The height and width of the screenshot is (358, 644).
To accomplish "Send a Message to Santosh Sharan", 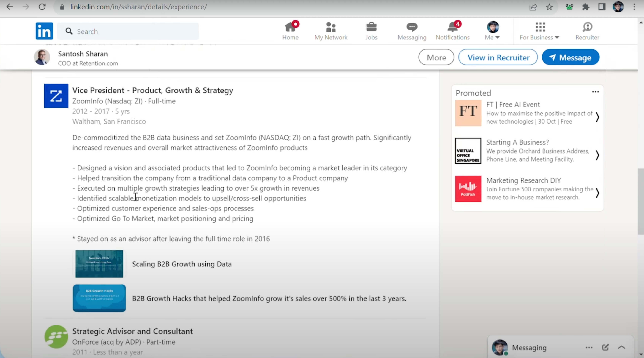I will tap(570, 57).
